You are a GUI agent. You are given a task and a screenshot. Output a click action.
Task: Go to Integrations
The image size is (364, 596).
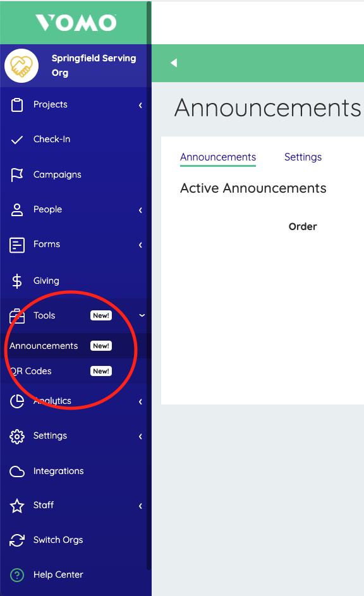pos(59,471)
